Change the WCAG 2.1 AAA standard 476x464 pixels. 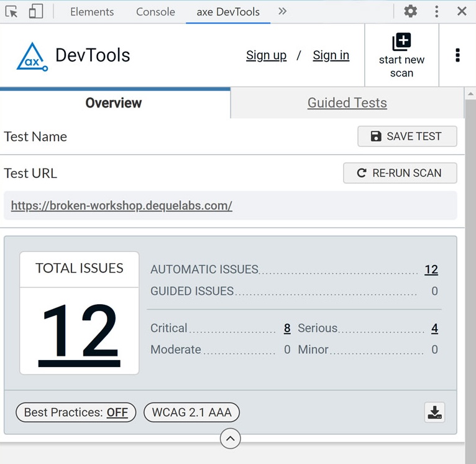(191, 412)
